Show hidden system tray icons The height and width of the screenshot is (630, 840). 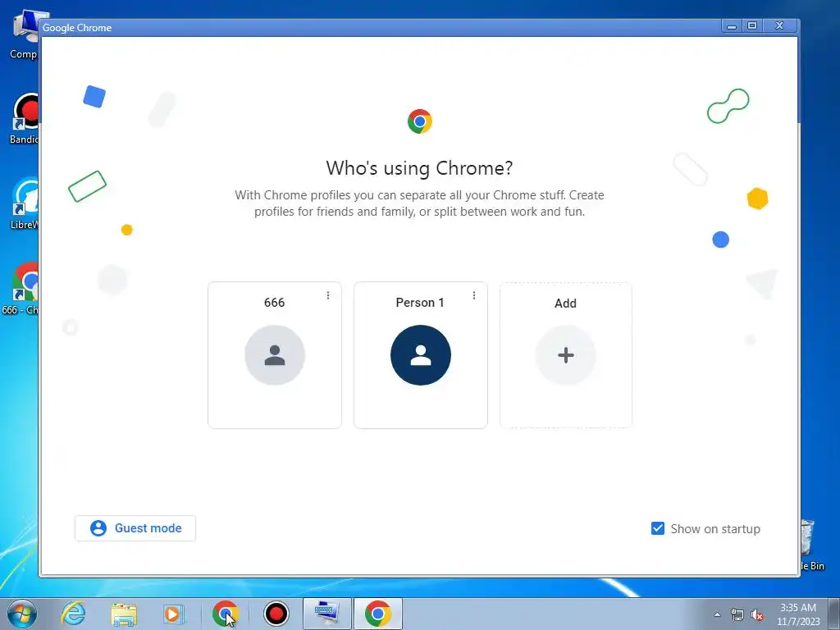pos(717,614)
